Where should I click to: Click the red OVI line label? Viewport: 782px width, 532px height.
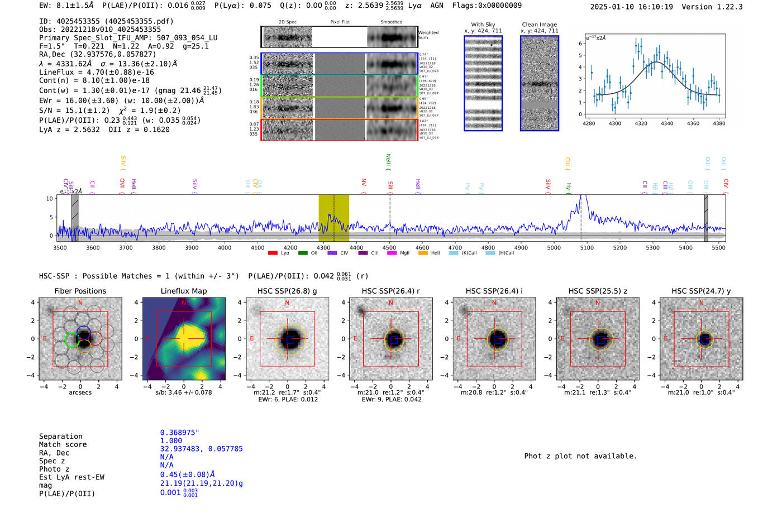[x=122, y=185]
